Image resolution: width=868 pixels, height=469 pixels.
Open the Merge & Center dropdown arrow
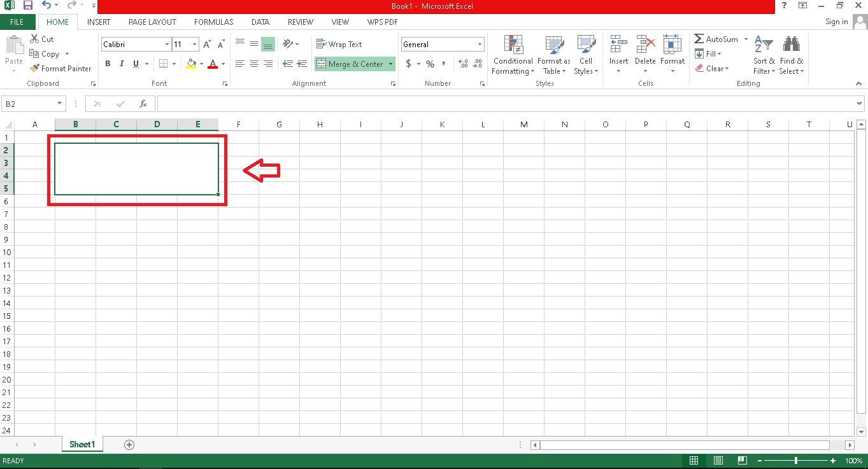click(390, 64)
